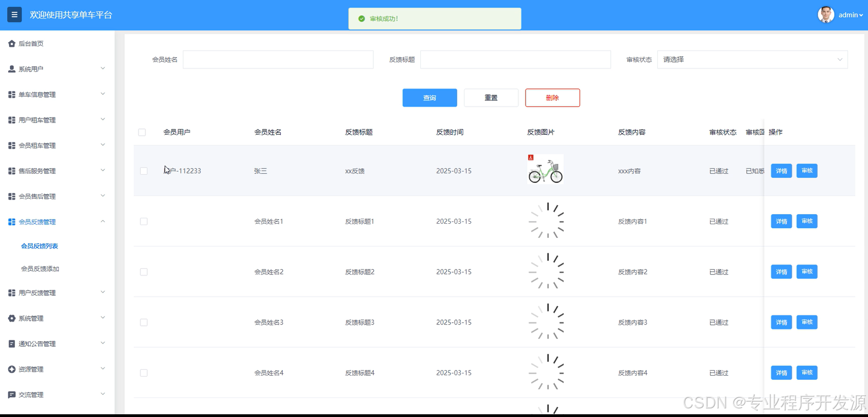Click the grid icon beside 售后服务管理
The height and width of the screenshot is (417, 868).
pos(12,171)
